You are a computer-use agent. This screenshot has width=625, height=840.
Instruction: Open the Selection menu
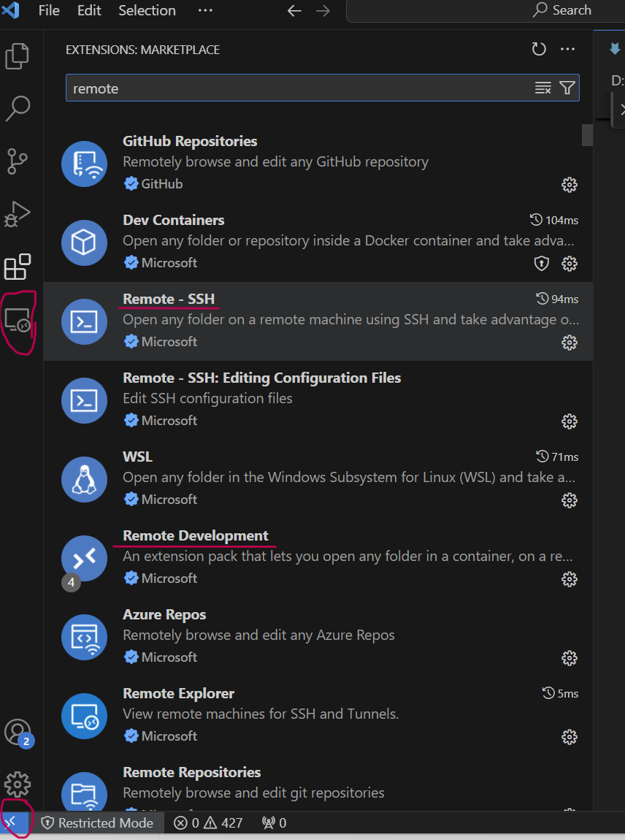coord(147,10)
